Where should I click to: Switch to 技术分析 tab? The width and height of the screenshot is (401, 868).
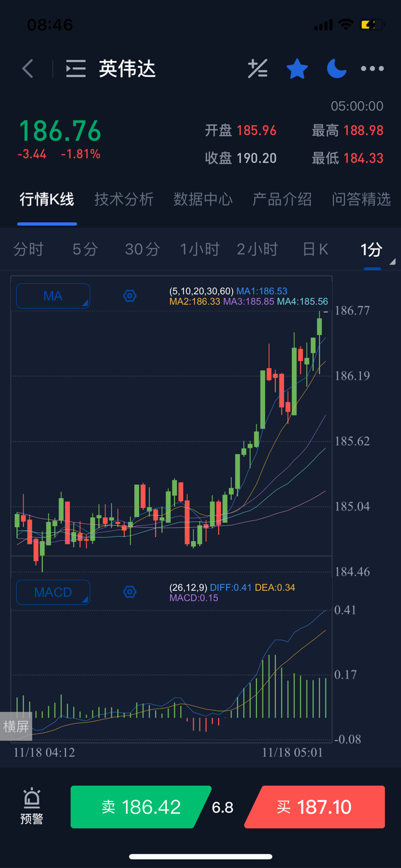pos(124,199)
